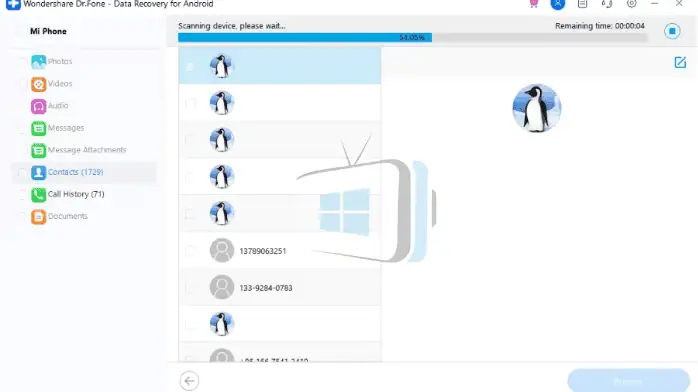
Task: Open the settings gear icon
Action: click(631, 4)
